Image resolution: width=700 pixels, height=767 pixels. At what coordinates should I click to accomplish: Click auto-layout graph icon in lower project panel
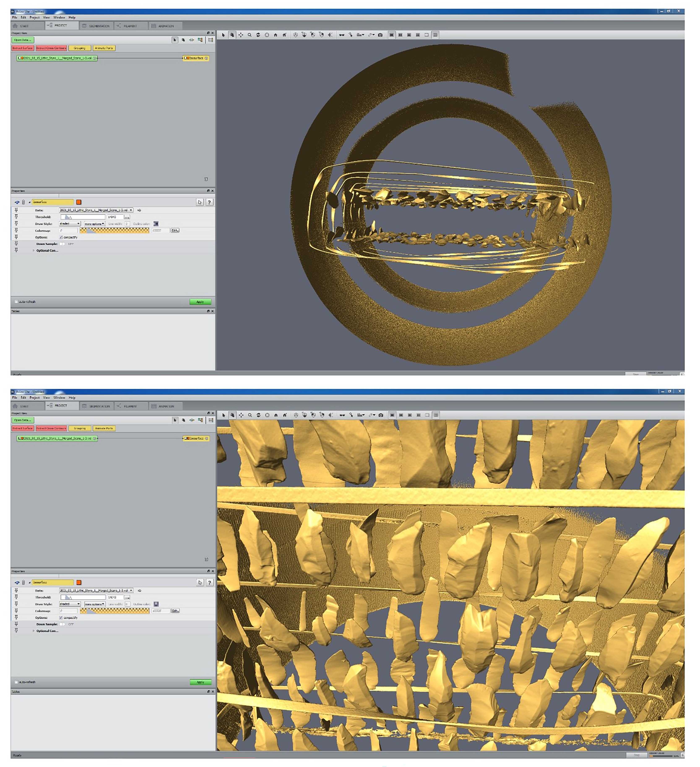200,420
